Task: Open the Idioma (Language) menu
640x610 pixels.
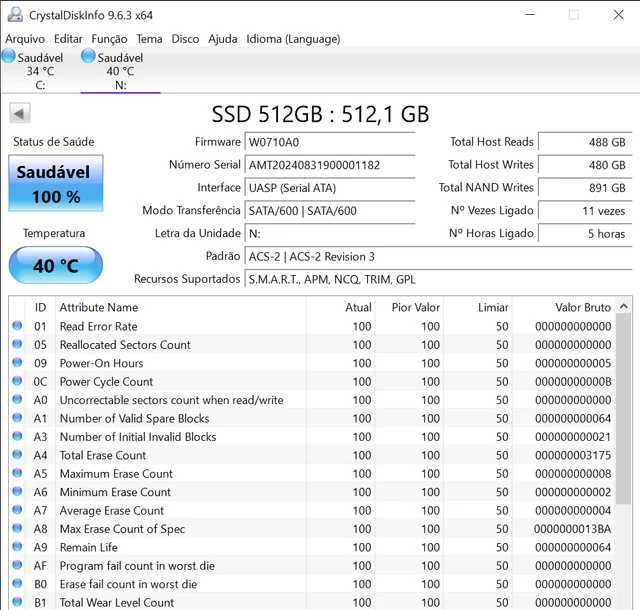Action: [x=293, y=39]
